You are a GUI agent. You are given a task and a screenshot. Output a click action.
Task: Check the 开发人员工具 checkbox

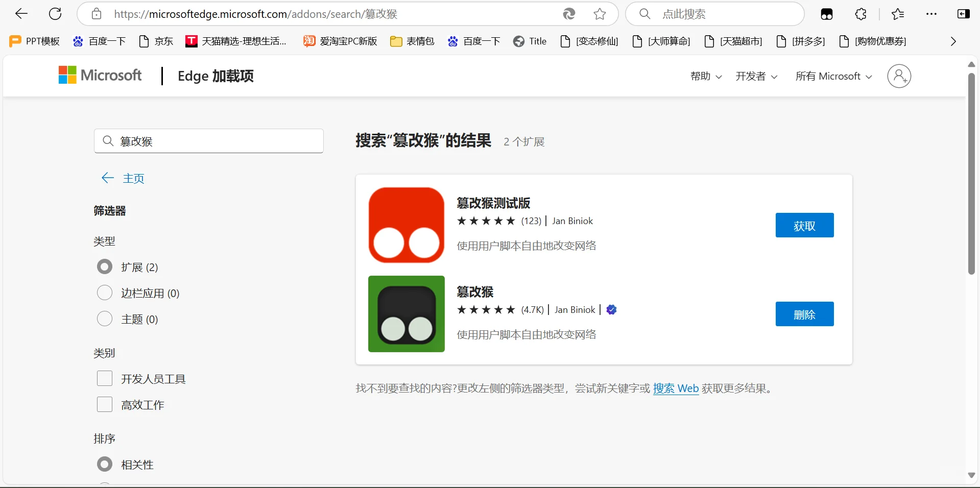(104, 378)
